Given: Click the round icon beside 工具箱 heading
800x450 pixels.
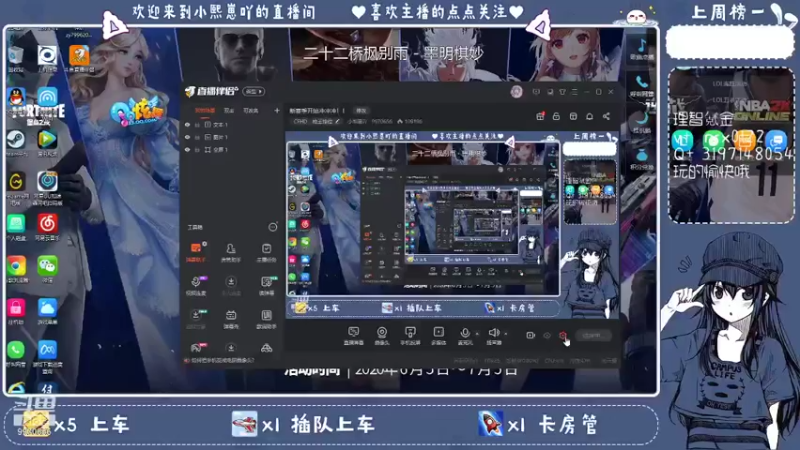Looking at the screenshot, I should 273,227.
